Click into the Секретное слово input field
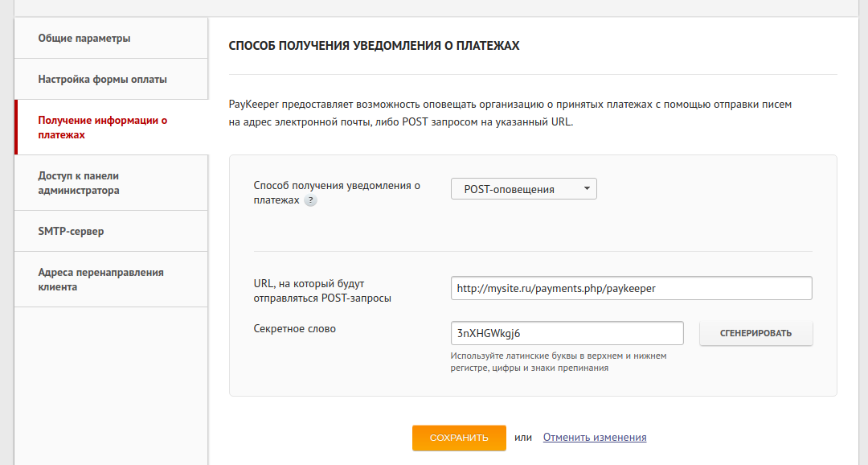Image resolution: width=868 pixels, height=465 pixels. pos(567,333)
